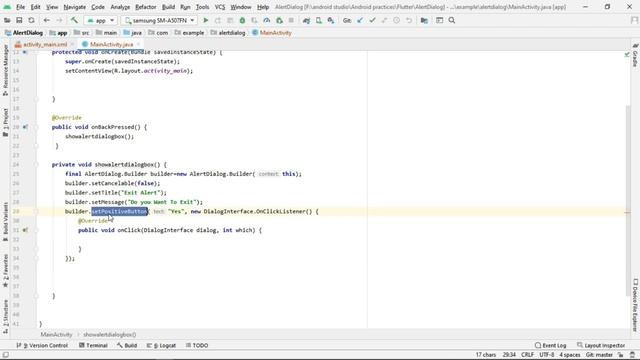Attach debugger to Android process icon
This screenshot has height=360, width=640.
coord(279,20)
